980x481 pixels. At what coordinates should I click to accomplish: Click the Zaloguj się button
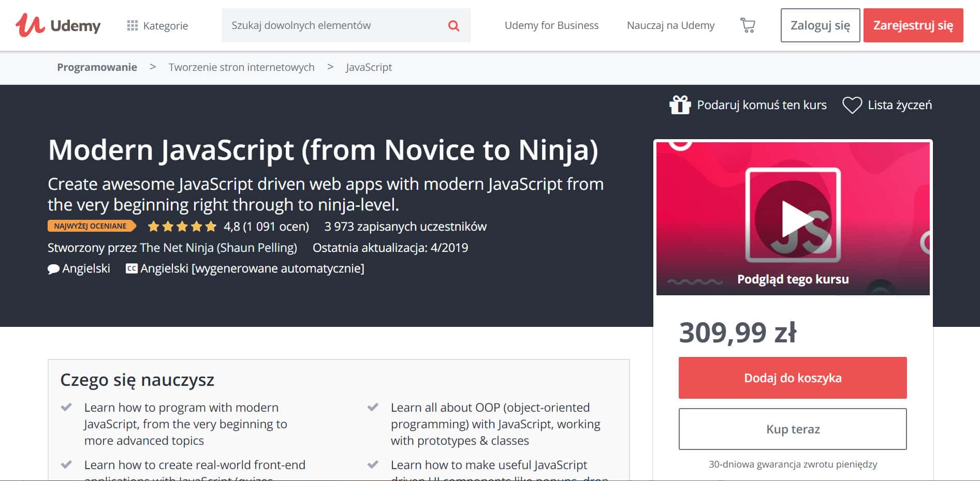pos(820,25)
